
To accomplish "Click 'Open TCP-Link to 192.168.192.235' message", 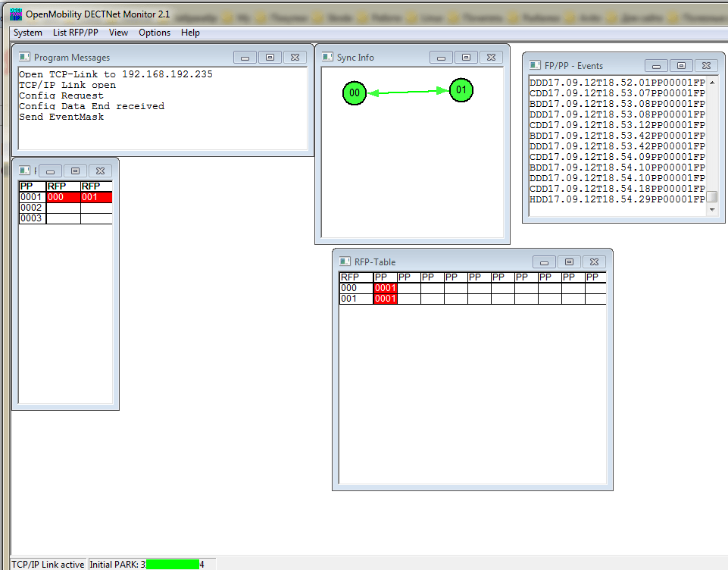I will (x=116, y=74).
